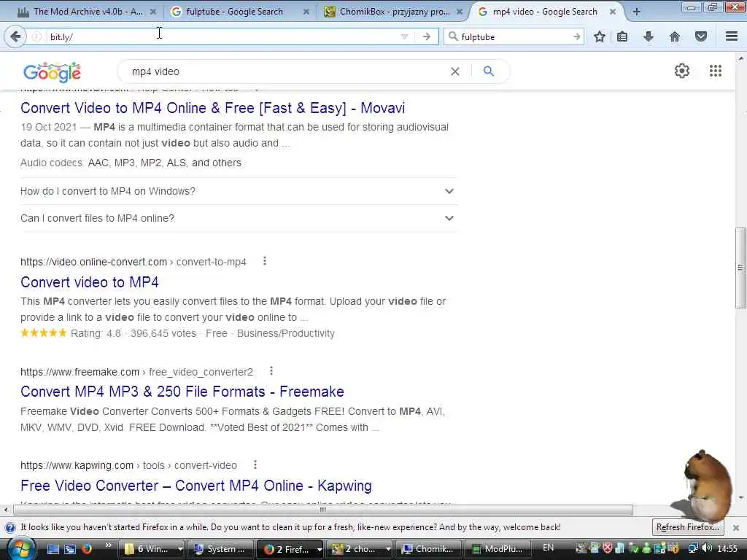Click the clock showing 14:55

727,548
